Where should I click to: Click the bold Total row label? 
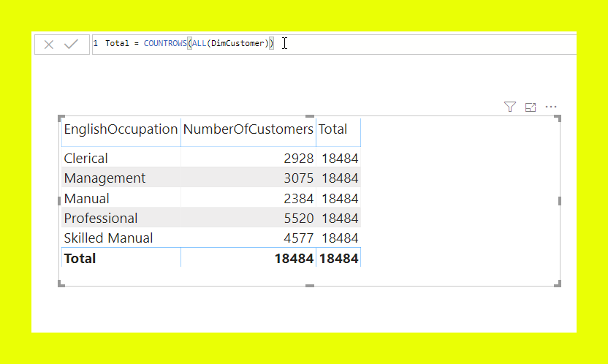click(80, 258)
